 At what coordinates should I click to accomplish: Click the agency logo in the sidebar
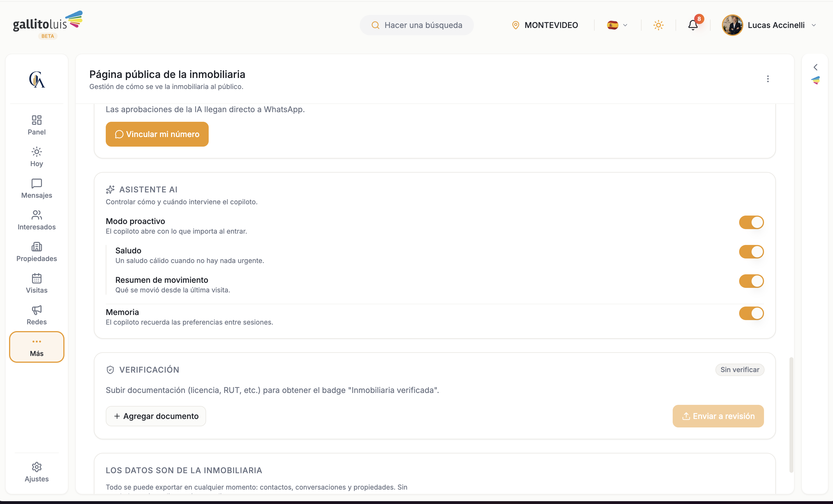point(36,79)
